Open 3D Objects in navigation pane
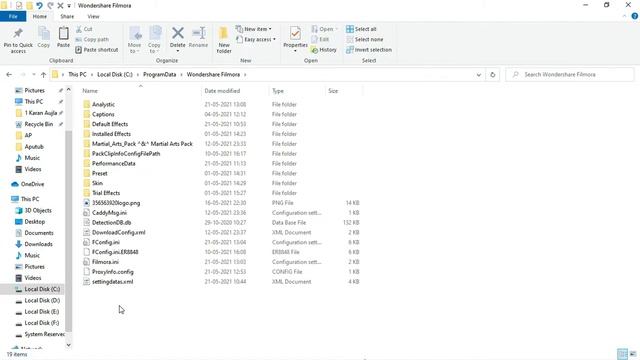The width and height of the screenshot is (640, 360). (x=38, y=210)
